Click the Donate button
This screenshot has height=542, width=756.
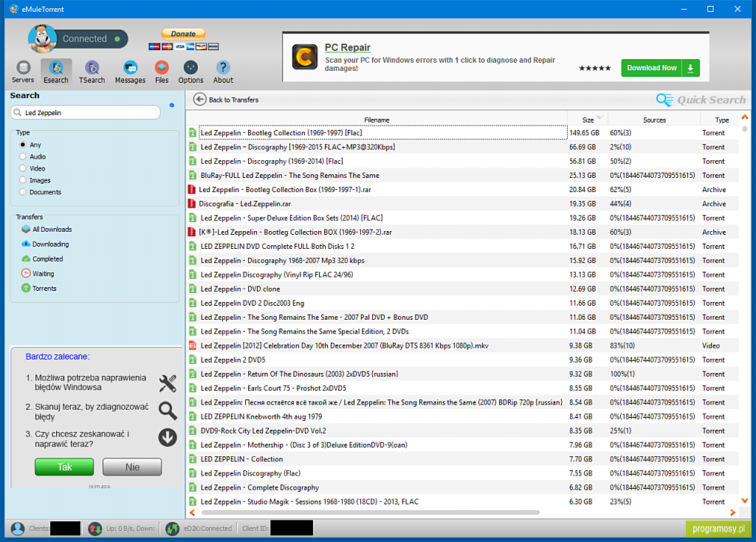[183, 34]
